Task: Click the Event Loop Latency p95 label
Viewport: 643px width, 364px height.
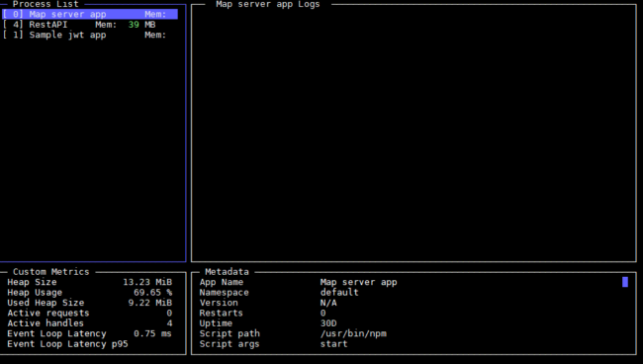Action: tap(67, 343)
